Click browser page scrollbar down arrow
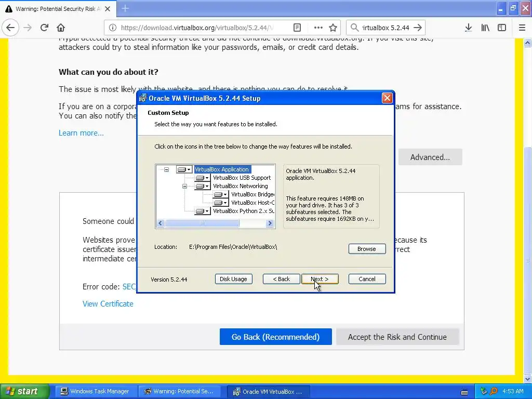The width and height of the screenshot is (532, 399). 528,379
